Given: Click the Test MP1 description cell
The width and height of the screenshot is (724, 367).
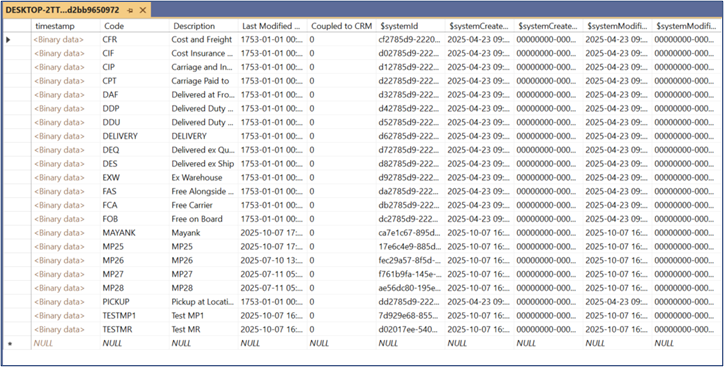Looking at the screenshot, I should [x=204, y=316].
